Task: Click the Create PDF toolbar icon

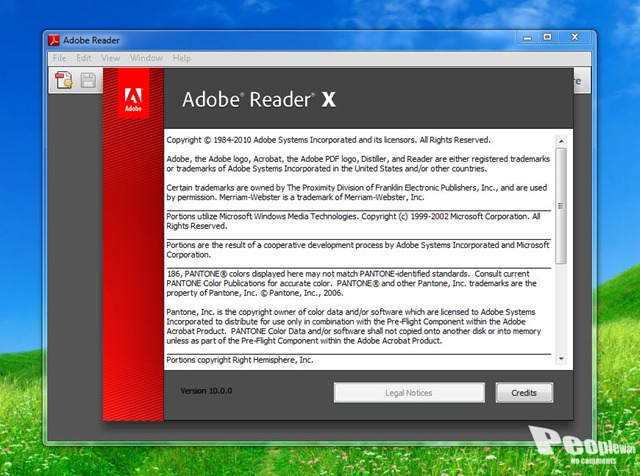Action: click(x=64, y=80)
